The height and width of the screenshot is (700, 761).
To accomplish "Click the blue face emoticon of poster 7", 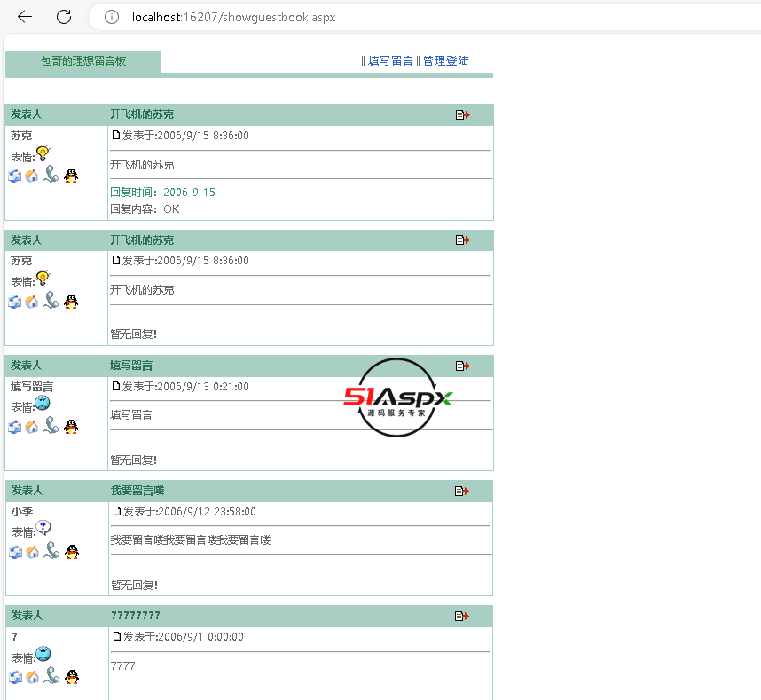I will pyautogui.click(x=43, y=654).
